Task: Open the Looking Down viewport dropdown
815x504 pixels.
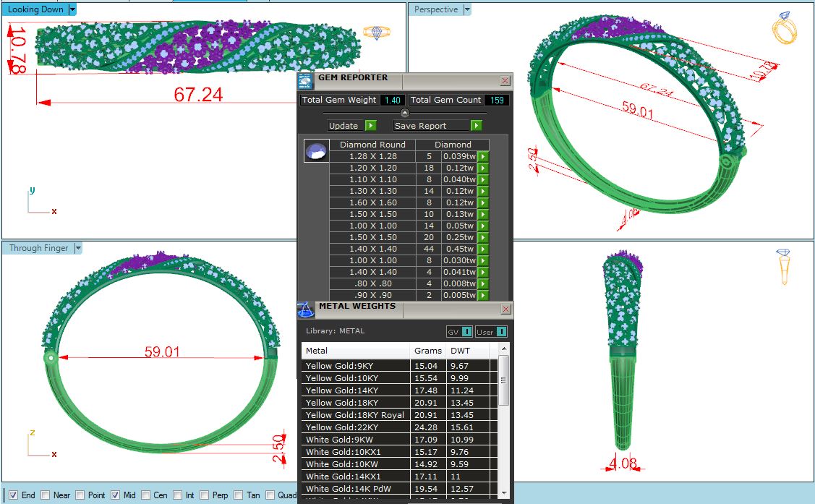Action: 72,9
